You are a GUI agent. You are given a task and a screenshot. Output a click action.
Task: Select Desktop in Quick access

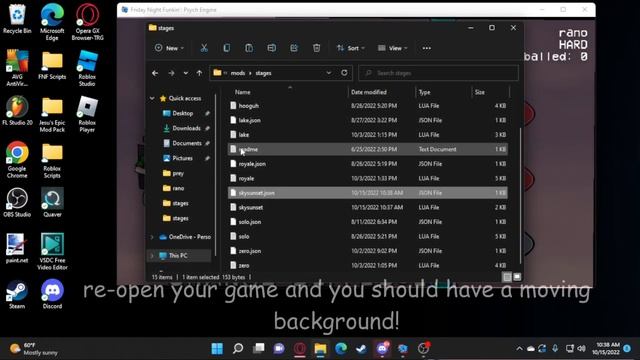[x=182, y=113]
